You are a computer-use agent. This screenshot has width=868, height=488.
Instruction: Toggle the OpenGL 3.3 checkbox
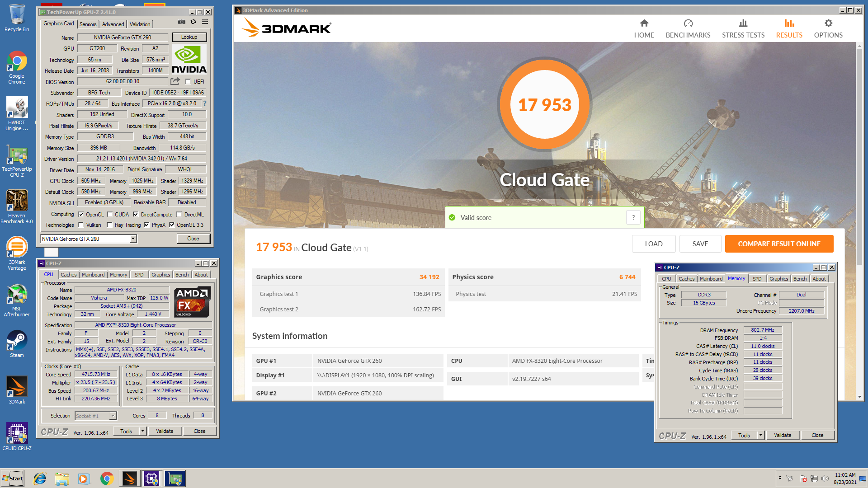[x=172, y=225]
